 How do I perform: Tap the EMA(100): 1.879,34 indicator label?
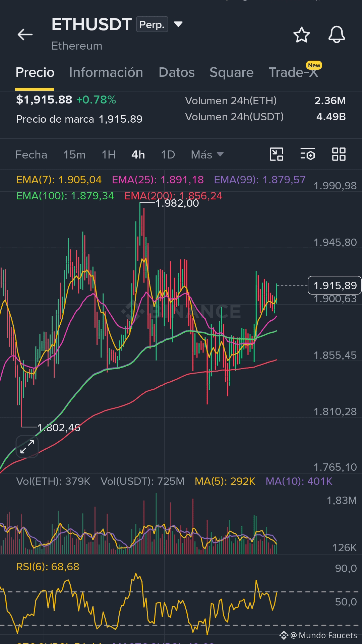65,196
